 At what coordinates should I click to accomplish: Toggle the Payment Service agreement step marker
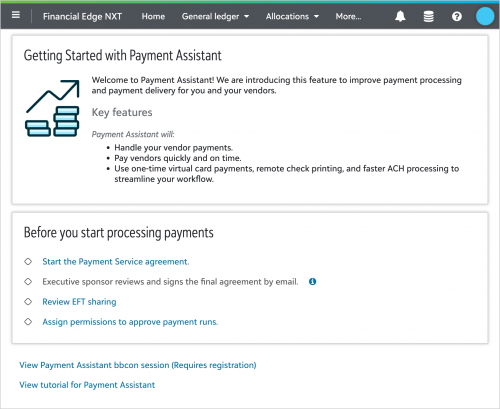(28, 262)
